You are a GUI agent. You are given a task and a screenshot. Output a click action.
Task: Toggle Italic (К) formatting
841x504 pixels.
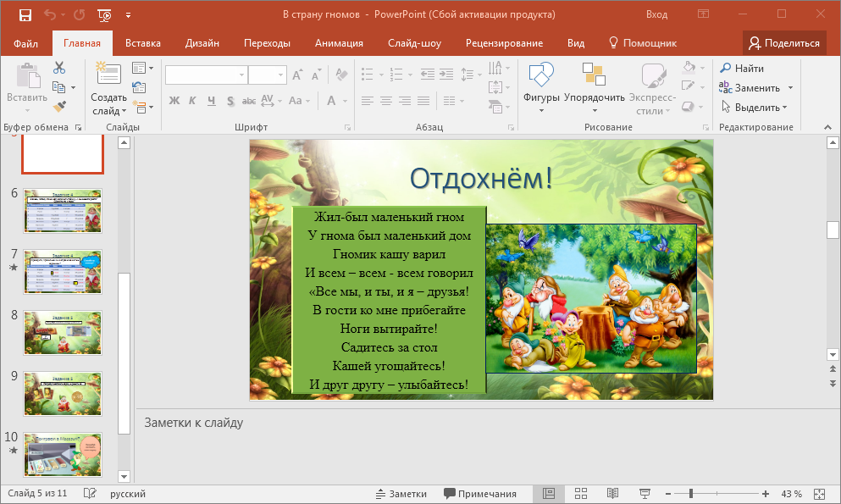point(192,100)
